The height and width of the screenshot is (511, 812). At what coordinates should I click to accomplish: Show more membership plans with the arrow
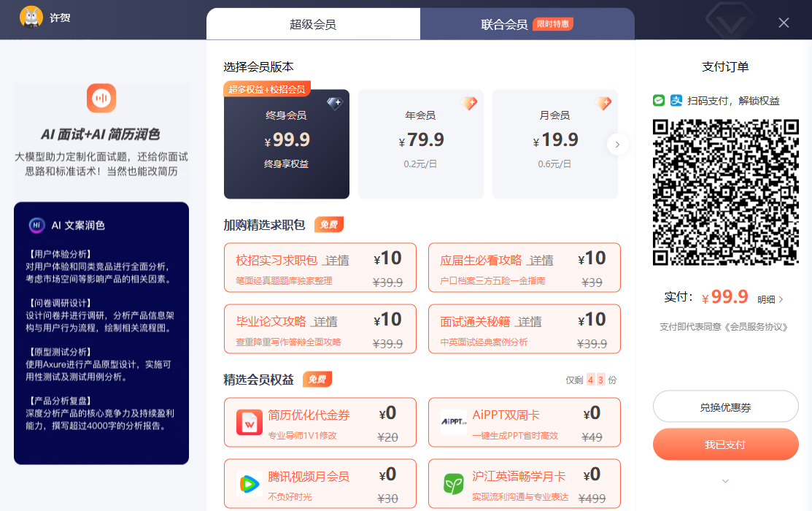[x=617, y=145]
